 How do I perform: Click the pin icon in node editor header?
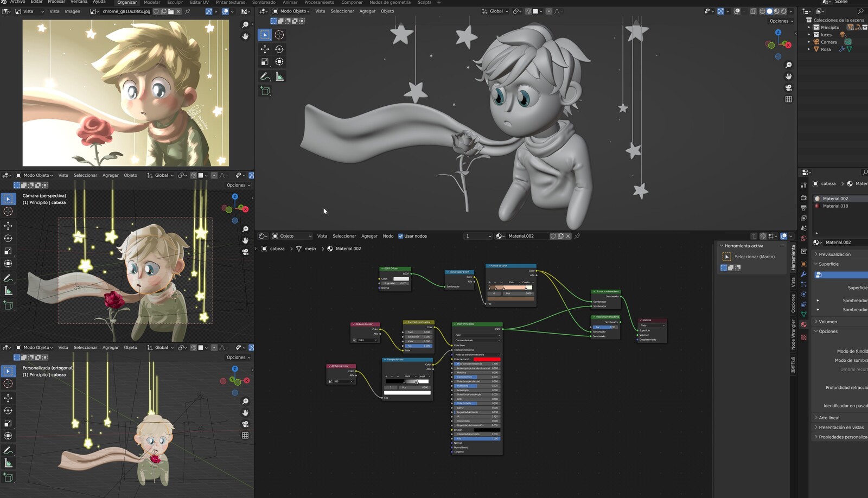[x=577, y=236]
